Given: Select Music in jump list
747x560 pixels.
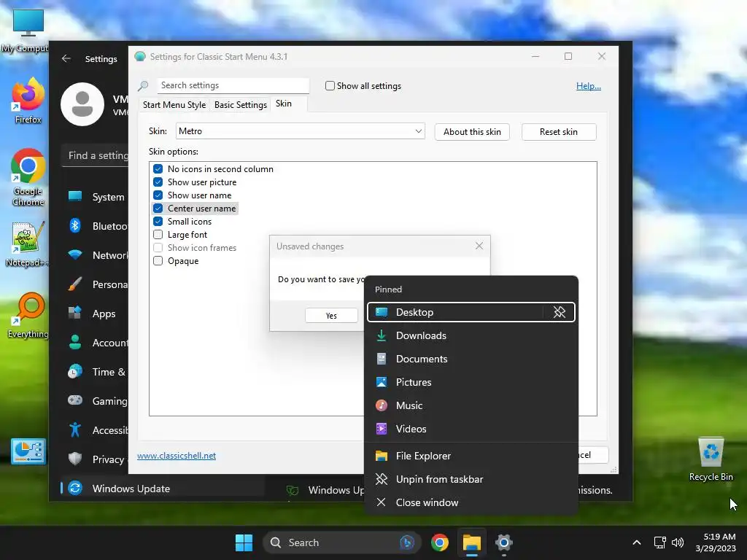Looking at the screenshot, I should [x=471, y=405].
